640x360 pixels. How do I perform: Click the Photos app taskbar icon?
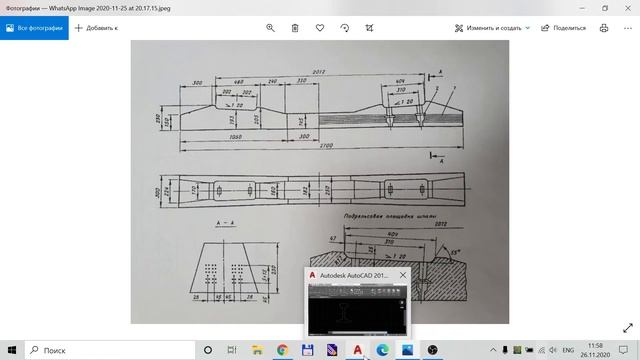(407, 350)
